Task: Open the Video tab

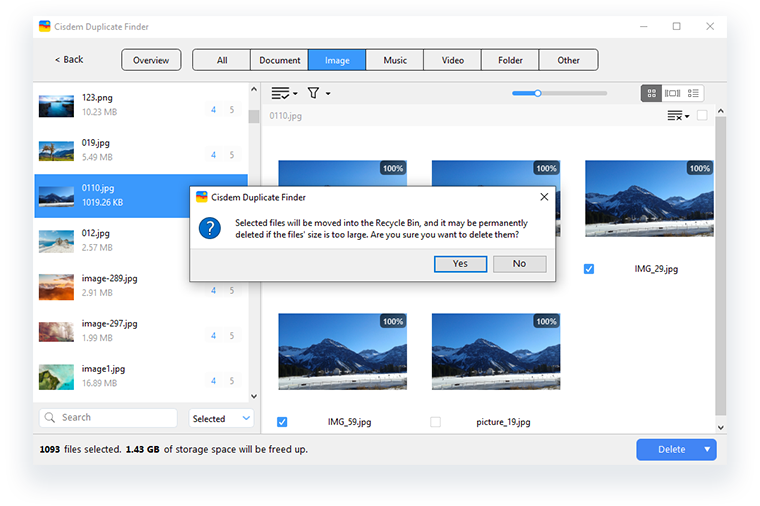Action: [453, 60]
